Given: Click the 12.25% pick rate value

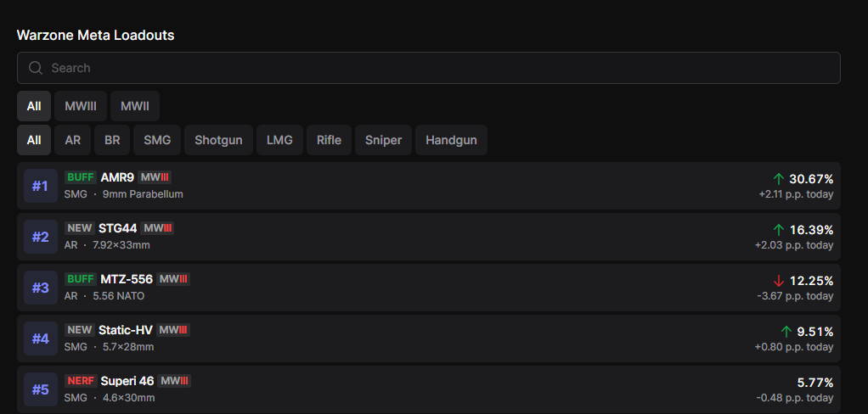Looking at the screenshot, I should tap(811, 281).
